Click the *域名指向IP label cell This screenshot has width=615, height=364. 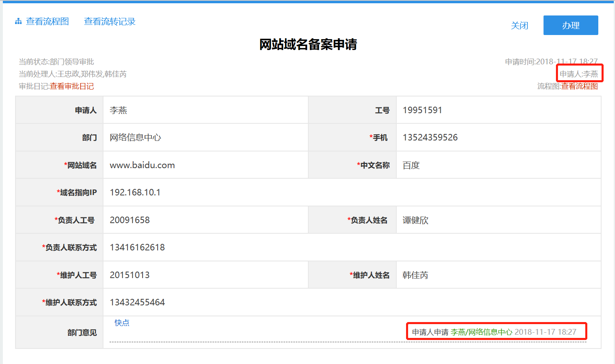pyautogui.click(x=59, y=192)
